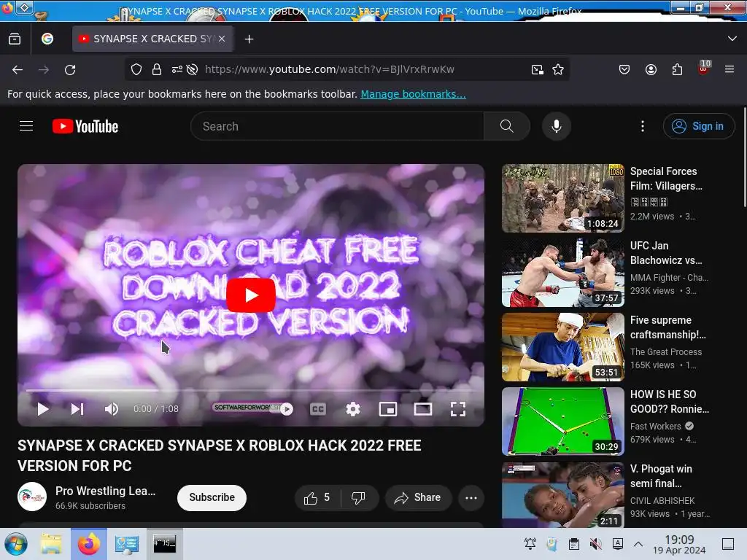The image size is (747, 560).
Task: Open uBlock extension with badge 10
Action: coord(704,69)
